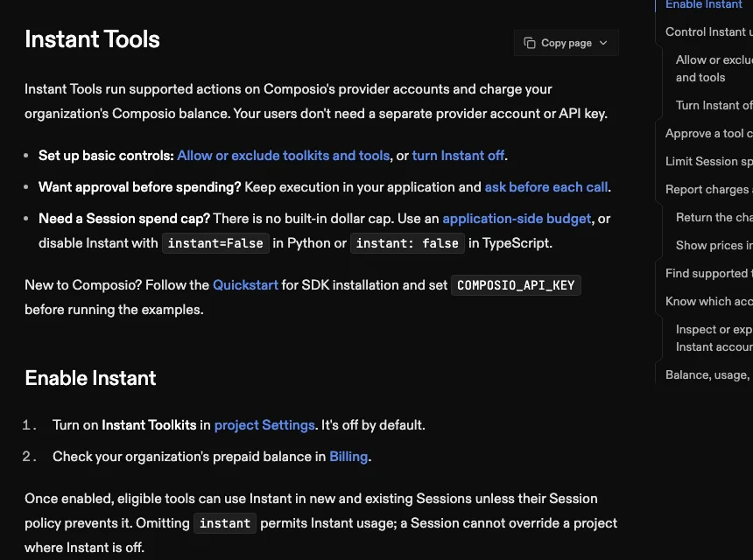Viewport: 753px width, 560px height.
Task: Follow the 'turn Instant off' link
Action: coord(458,156)
